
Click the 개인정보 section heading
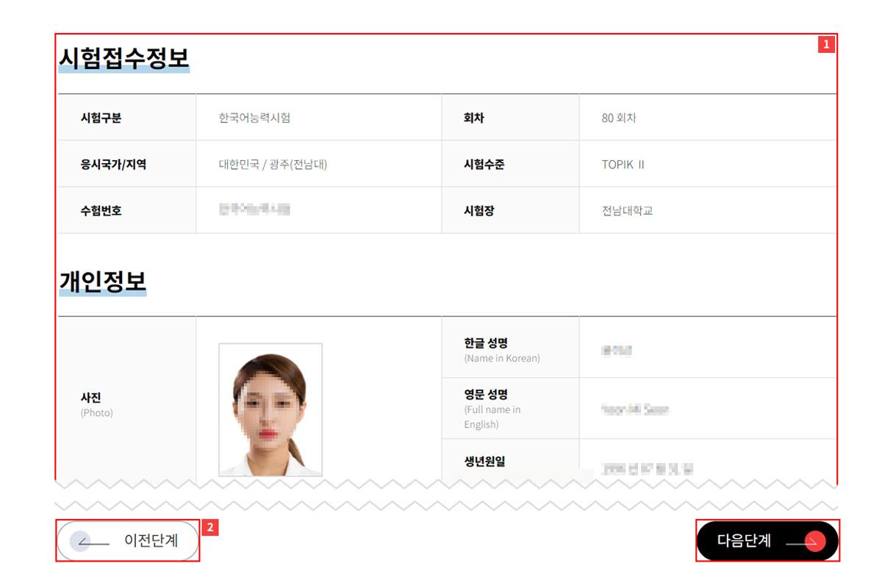pyautogui.click(x=102, y=281)
